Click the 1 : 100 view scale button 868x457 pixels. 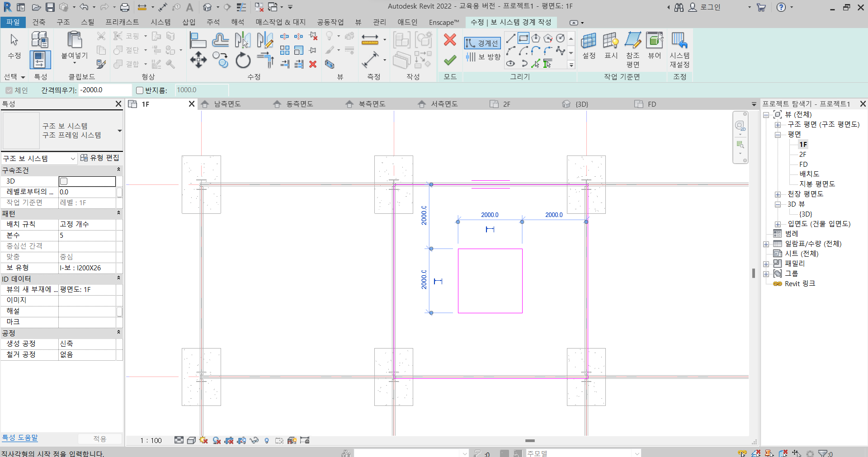151,440
